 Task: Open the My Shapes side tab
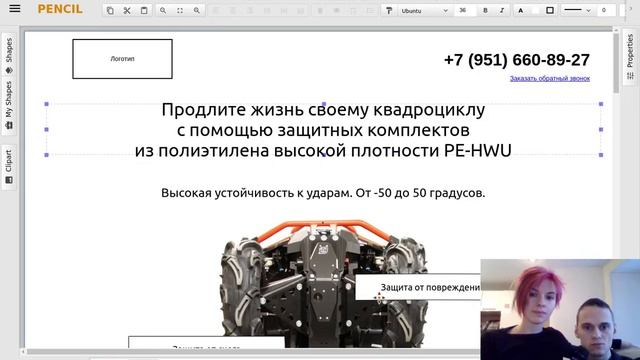click(x=9, y=106)
